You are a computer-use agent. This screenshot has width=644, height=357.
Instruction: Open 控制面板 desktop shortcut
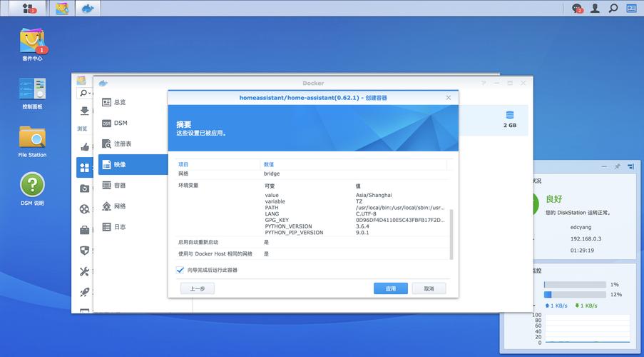pyautogui.click(x=32, y=94)
